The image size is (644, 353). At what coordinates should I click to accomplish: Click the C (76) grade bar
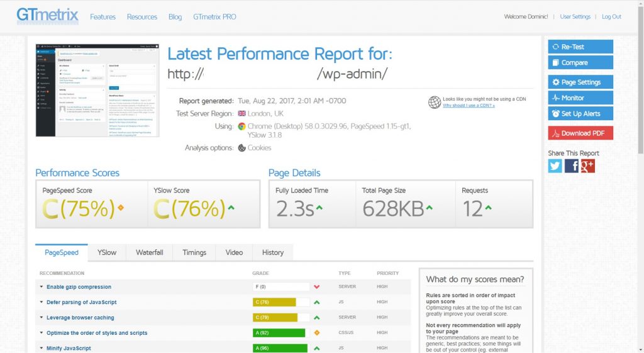[281, 302]
